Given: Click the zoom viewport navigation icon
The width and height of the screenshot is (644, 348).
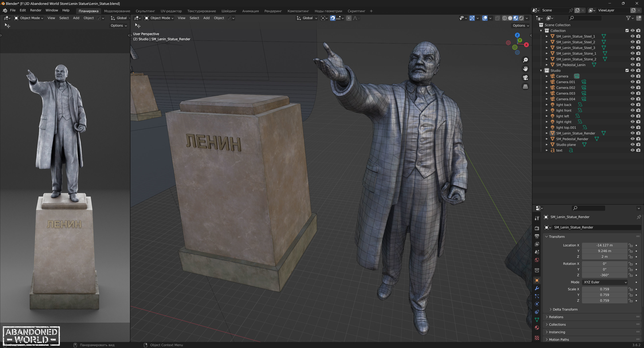Looking at the screenshot, I should click(525, 60).
